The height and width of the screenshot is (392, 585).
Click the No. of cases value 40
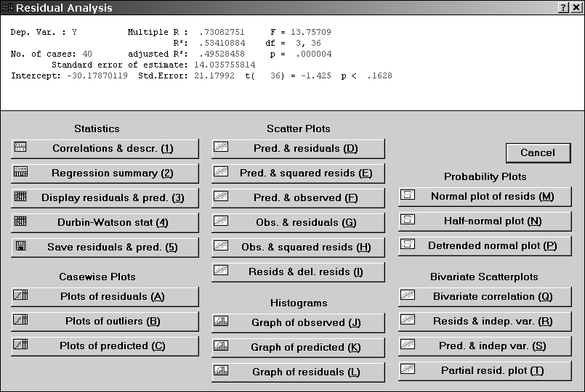coord(87,54)
